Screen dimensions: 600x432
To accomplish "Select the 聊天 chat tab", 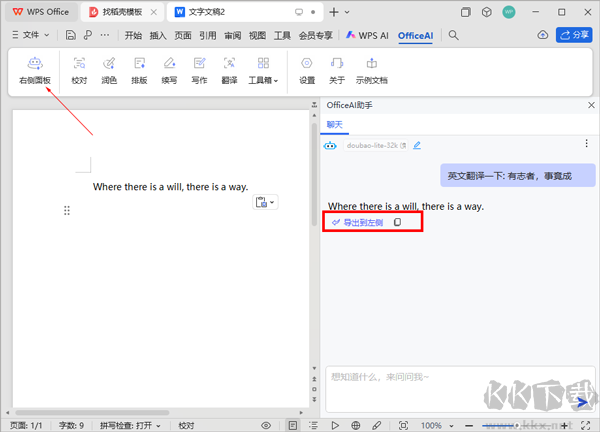I will pos(334,125).
